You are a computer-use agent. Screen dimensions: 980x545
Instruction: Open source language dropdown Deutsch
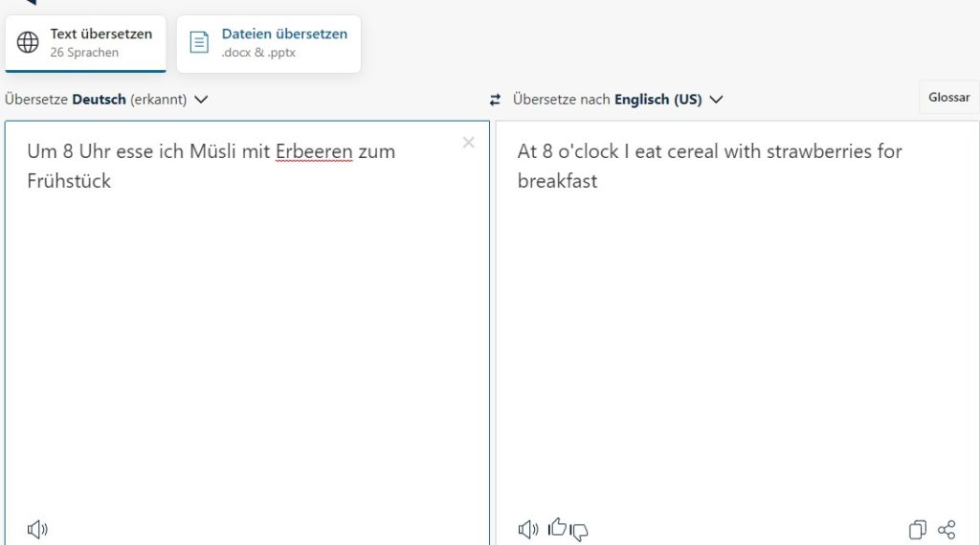[x=106, y=100]
